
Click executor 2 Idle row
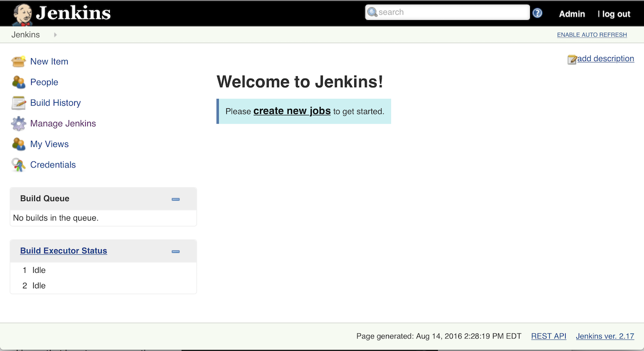103,286
